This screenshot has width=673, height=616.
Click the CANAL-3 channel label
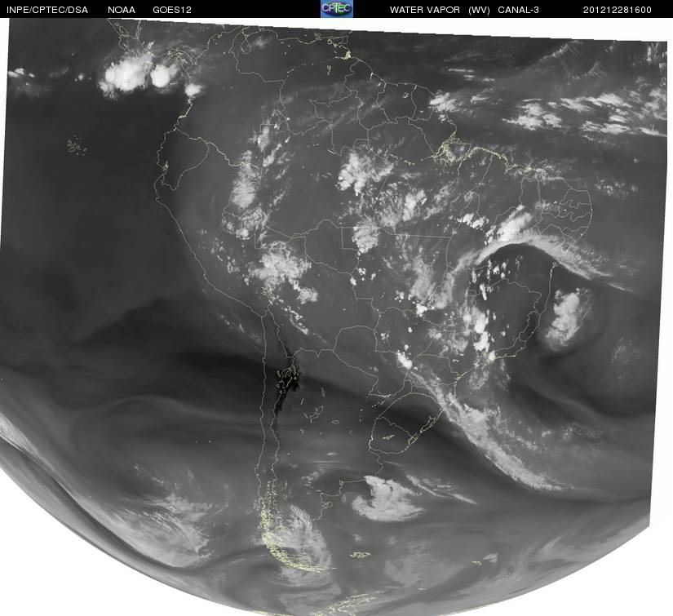pos(519,10)
